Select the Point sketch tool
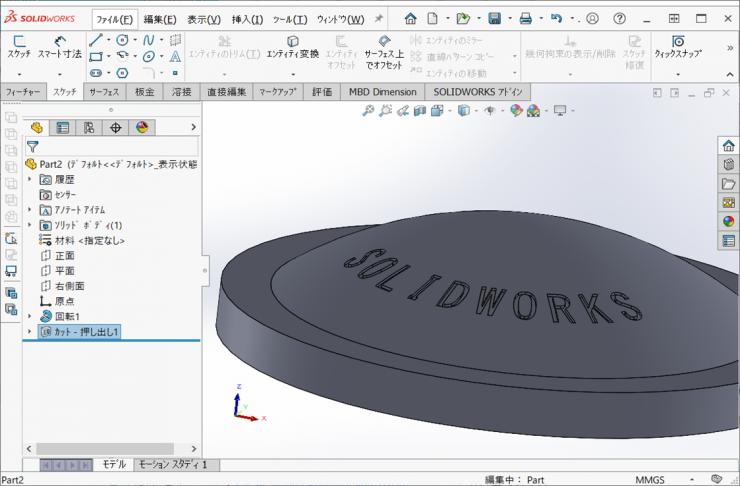 175,73
